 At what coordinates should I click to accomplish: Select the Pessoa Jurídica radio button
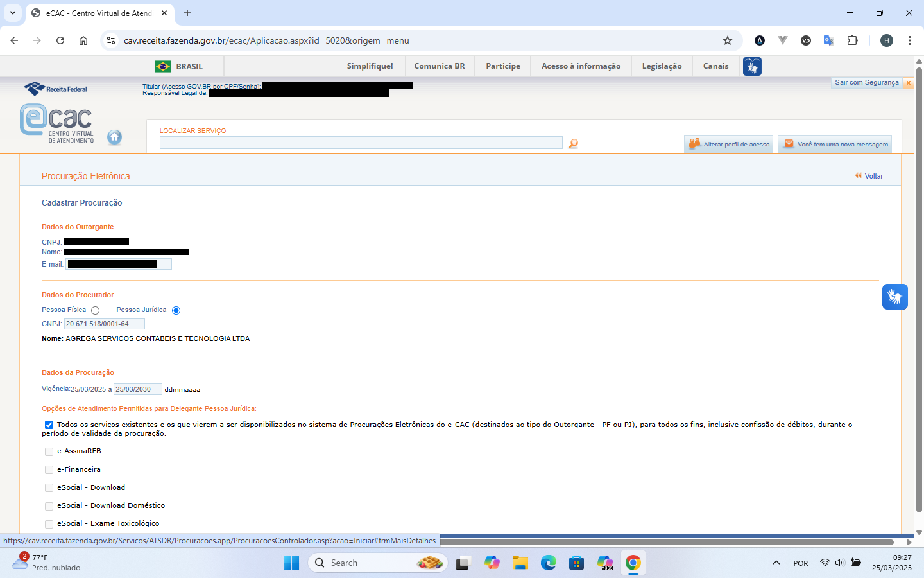pos(176,311)
